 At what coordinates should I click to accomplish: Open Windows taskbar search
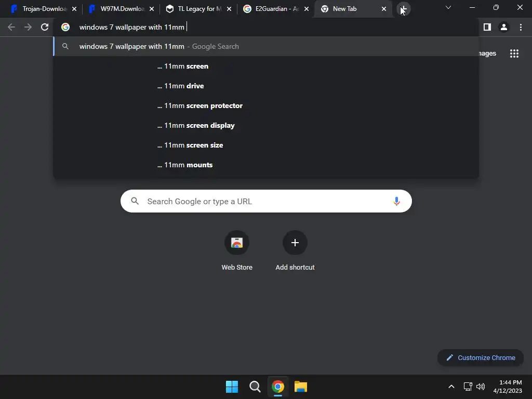[x=255, y=387]
